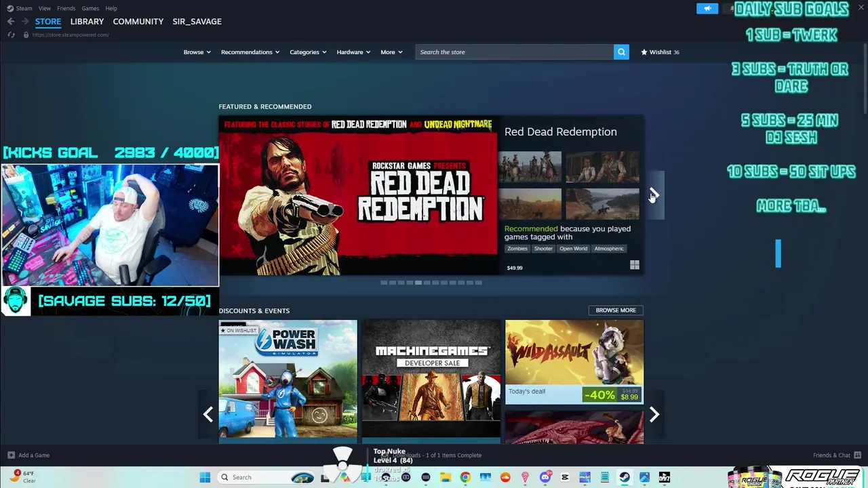
Task: Click the Windows platform icon on Red Dead
Action: point(634,265)
